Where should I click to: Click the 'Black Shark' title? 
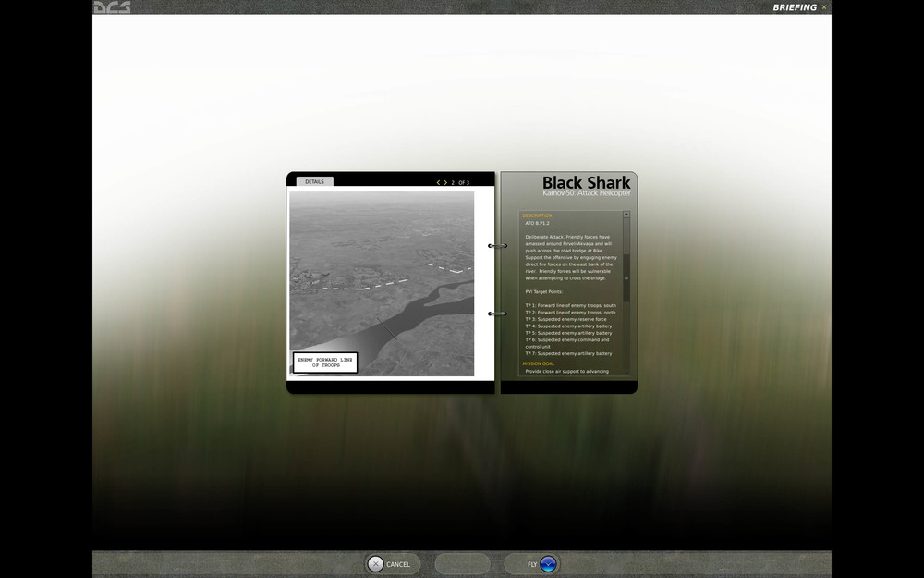[587, 183]
